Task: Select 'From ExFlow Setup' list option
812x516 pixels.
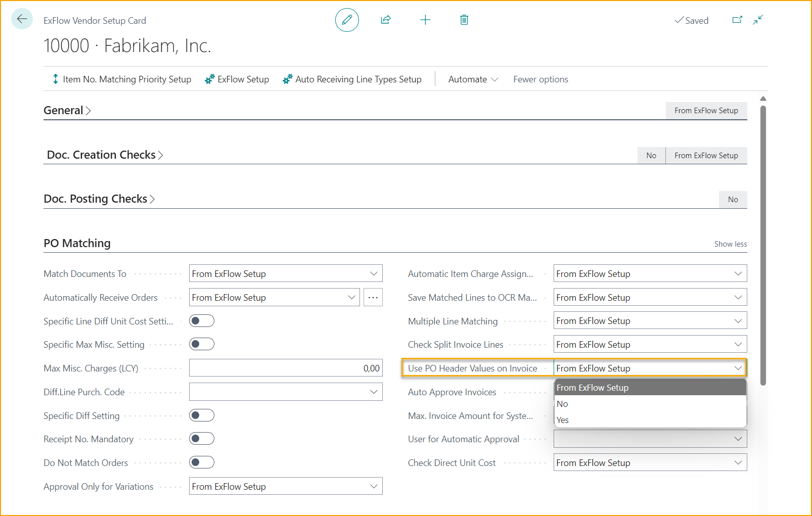Action: [x=650, y=388]
